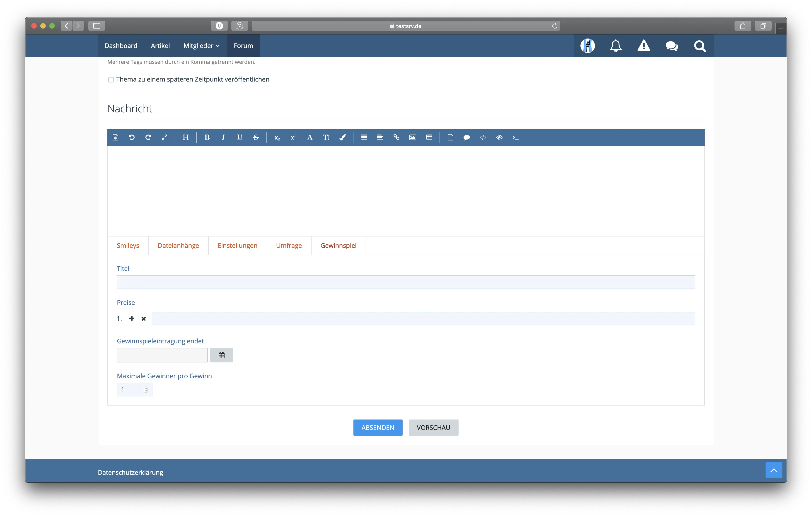Click the insert image toolbar icon
Image resolution: width=812 pixels, height=516 pixels.
coord(412,137)
